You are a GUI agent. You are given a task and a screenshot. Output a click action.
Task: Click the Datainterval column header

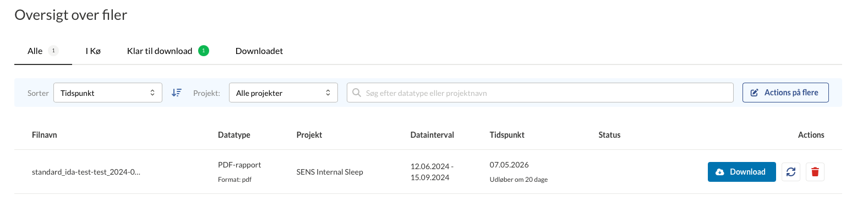432,135
